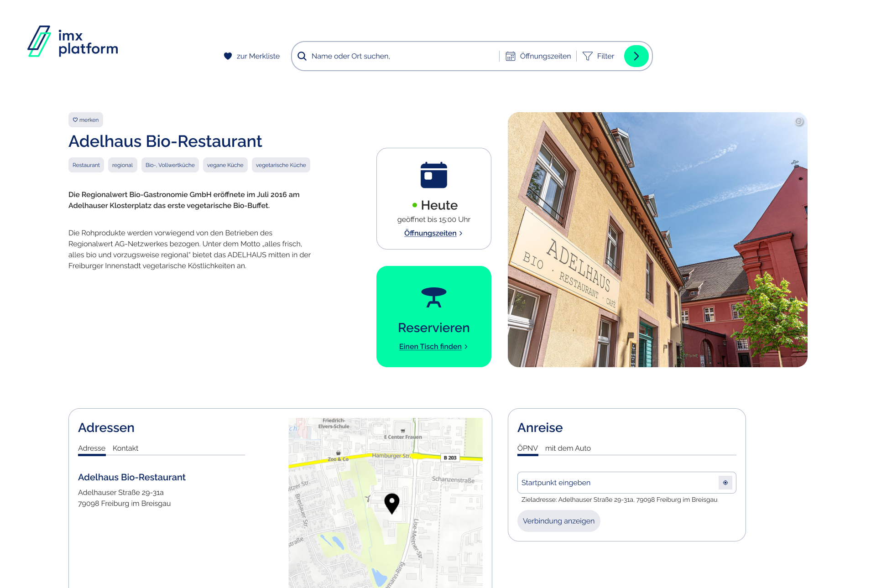
Task: Click Einen Tisch finden link
Action: [x=433, y=347]
